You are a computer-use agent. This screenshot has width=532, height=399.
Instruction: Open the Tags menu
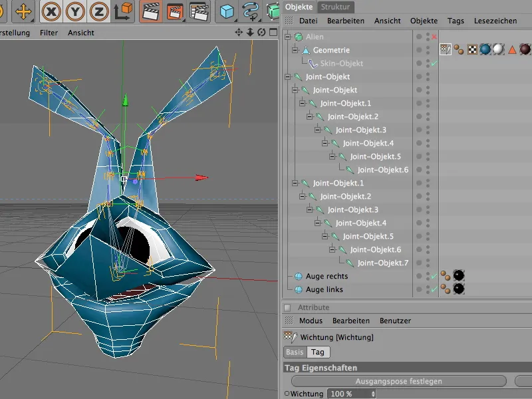tap(456, 21)
